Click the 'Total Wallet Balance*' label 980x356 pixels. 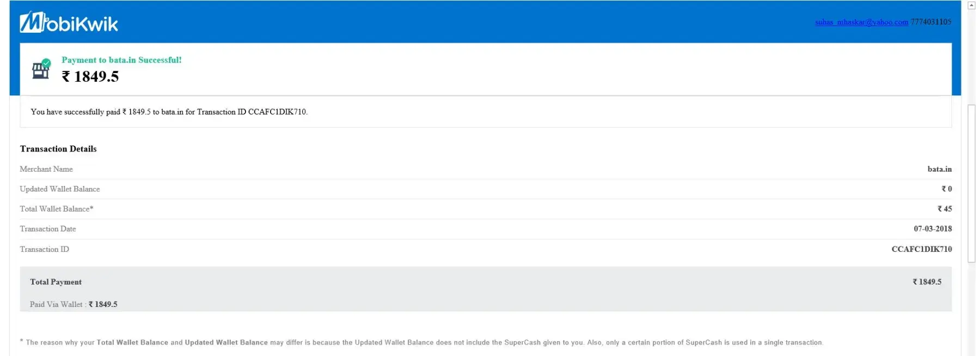tap(57, 209)
